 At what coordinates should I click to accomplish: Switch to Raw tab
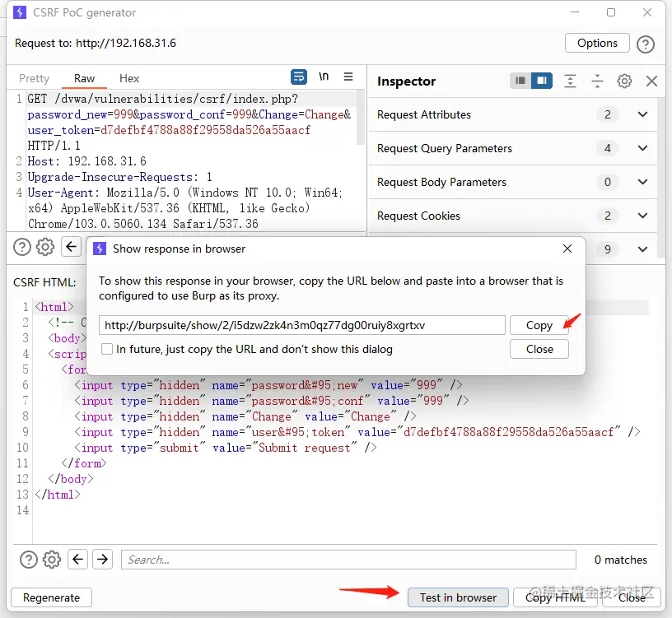[84, 78]
